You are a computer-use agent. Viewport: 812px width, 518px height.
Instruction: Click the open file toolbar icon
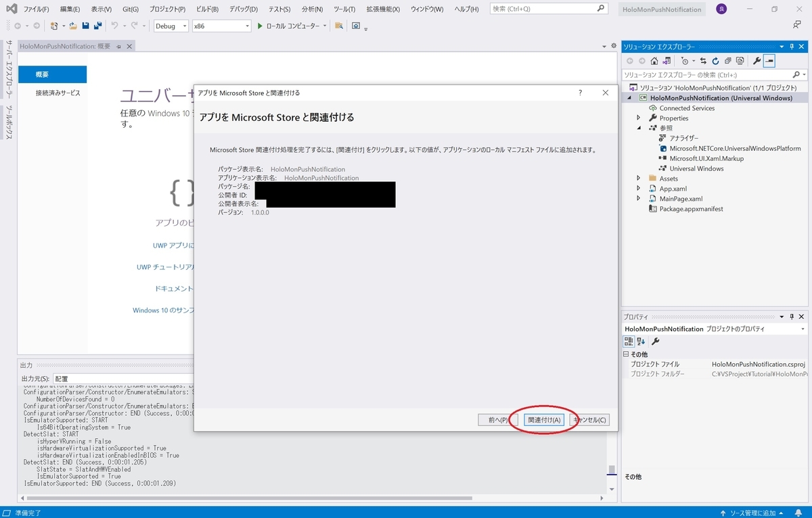pos(73,26)
